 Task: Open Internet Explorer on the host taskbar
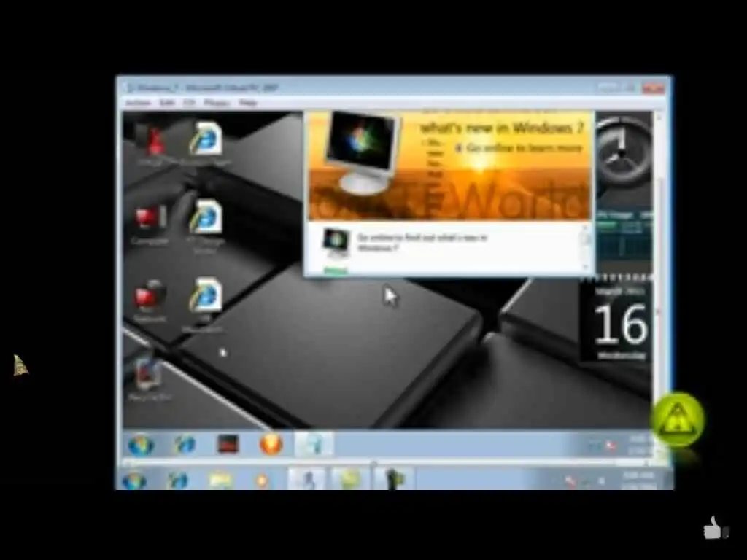177,480
